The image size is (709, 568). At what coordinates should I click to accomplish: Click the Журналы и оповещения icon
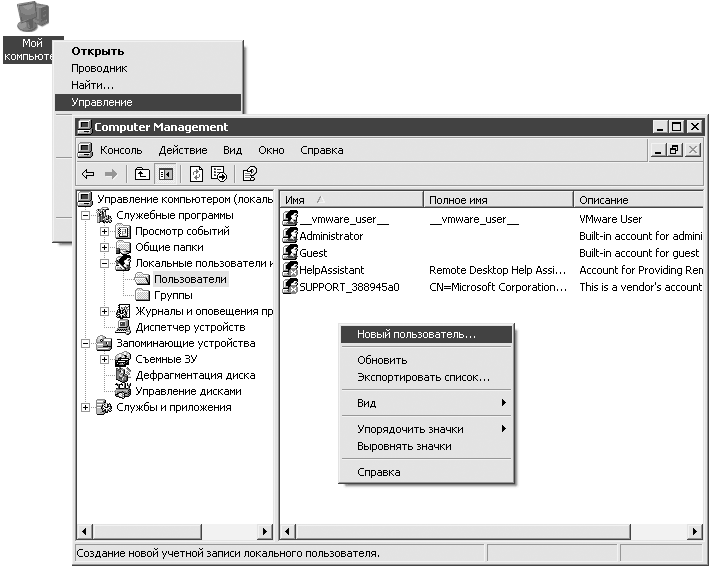tap(123, 311)
